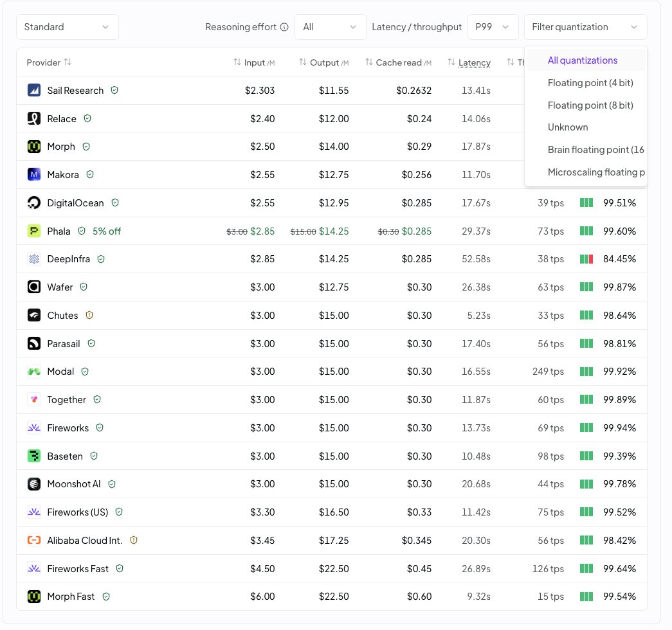Click the warning shield beside Alibaba Cloud Int.
The width and height of the screenshot is (672, 630).
click(x=134, y=541)
